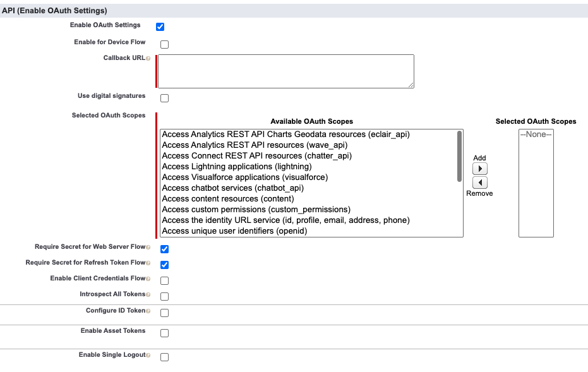Open help icon for Enable Client Credentials Flow
The width and height of the screenshot is (588, 372).
pyautogui.click(x=148, y=279)
